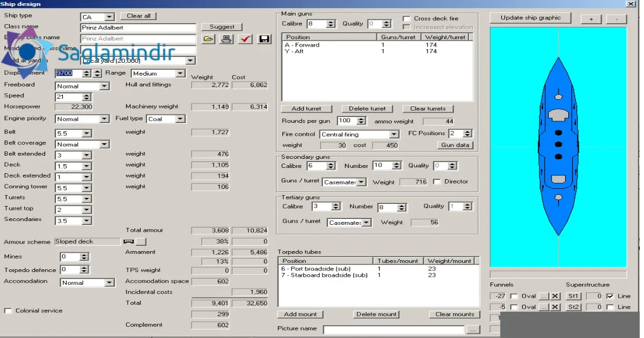Click Add mount for torpedo tubes
Screen dimensions: 644x338
[x=301, y=314]
